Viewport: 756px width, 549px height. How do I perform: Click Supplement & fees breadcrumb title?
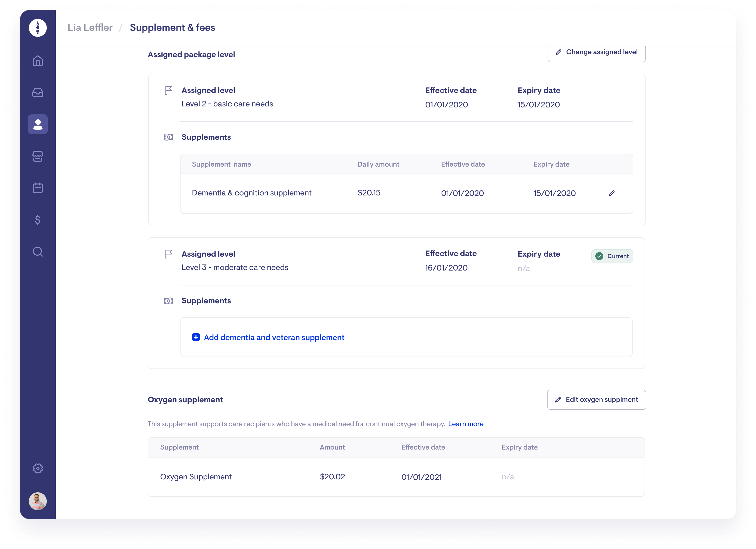(x=172, y=28)
